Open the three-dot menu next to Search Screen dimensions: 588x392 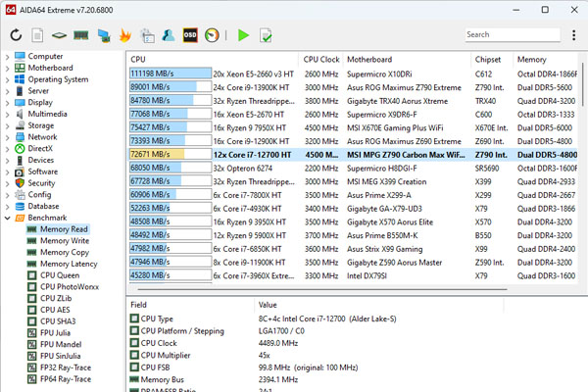point(573,35)
